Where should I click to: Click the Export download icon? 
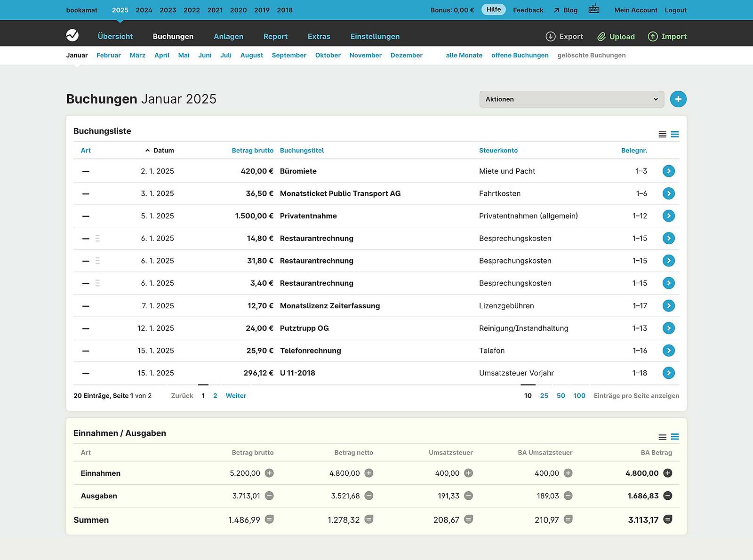[550, 36]
